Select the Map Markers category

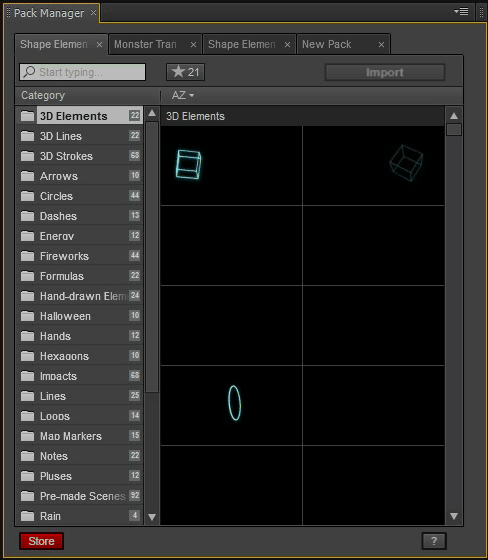coord(80,436)
